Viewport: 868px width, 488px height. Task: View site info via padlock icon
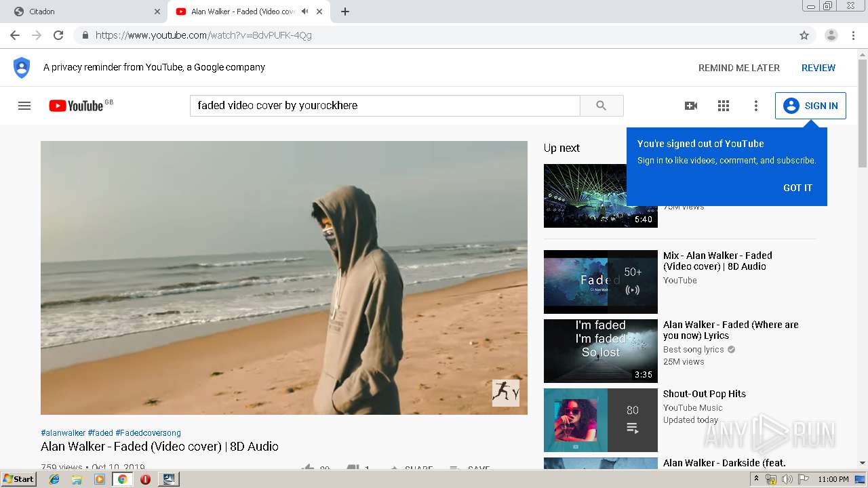pyautogui.click(x=85, y=35)
